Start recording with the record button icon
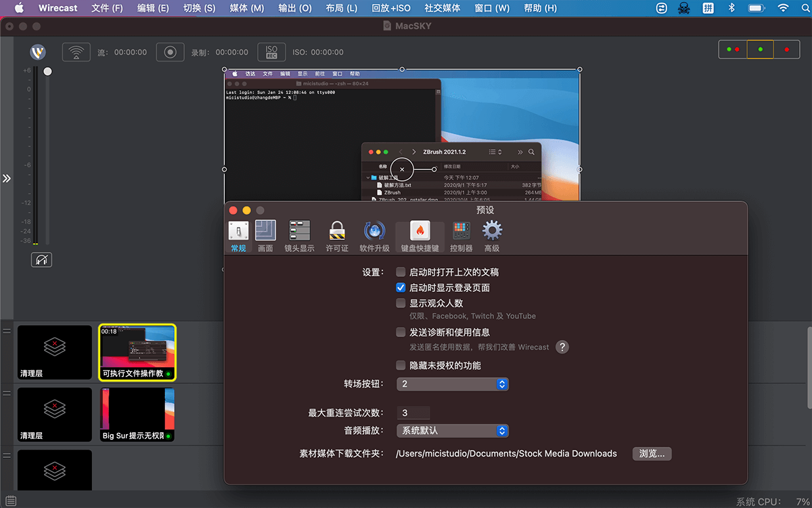 tap(171, 52)
